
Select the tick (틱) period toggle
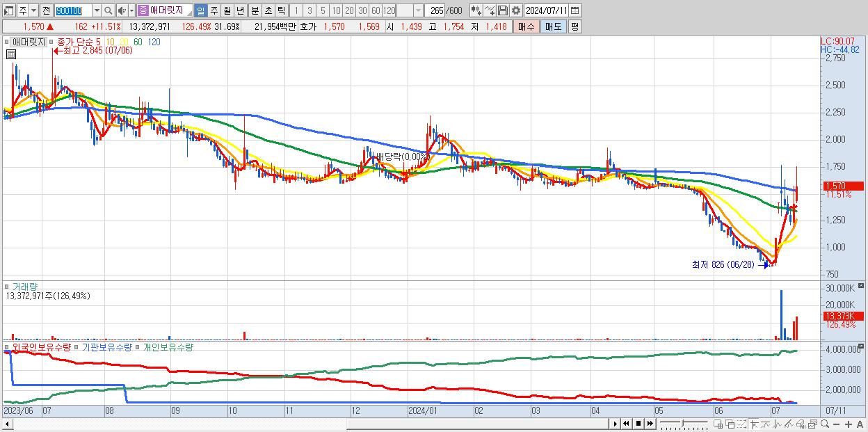[x=281, y=11]
